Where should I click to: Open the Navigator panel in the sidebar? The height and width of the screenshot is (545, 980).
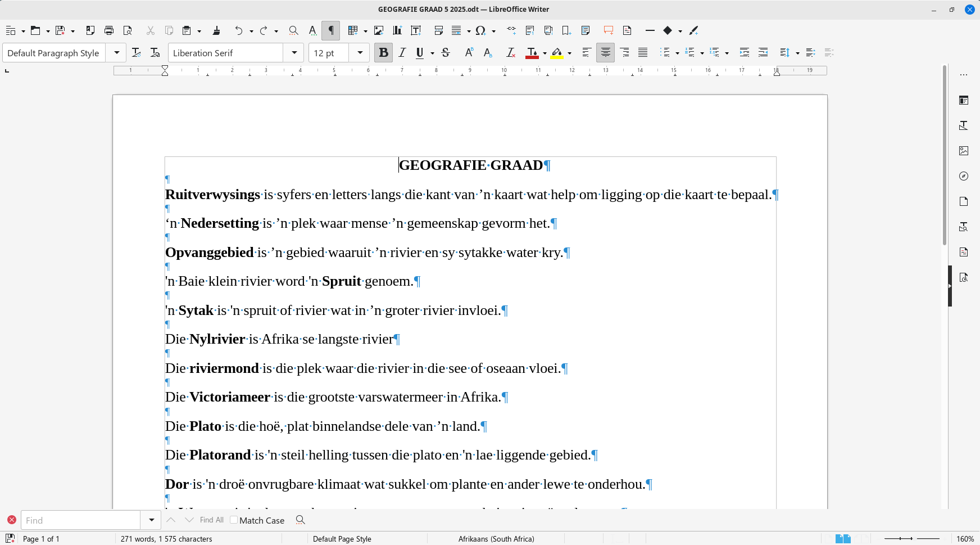pyautogui.click(x=964, y=176)
